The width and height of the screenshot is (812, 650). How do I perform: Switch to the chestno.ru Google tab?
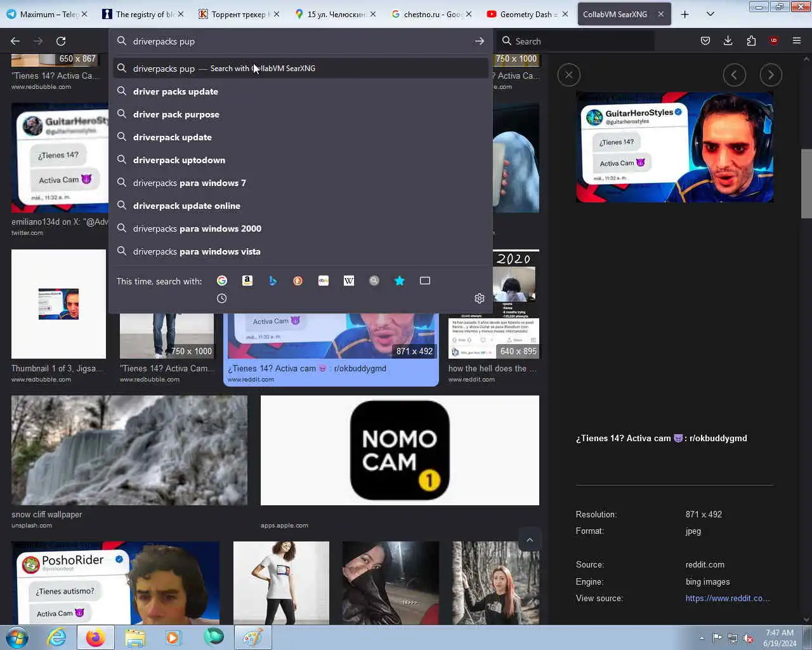(x=432, y=14)
